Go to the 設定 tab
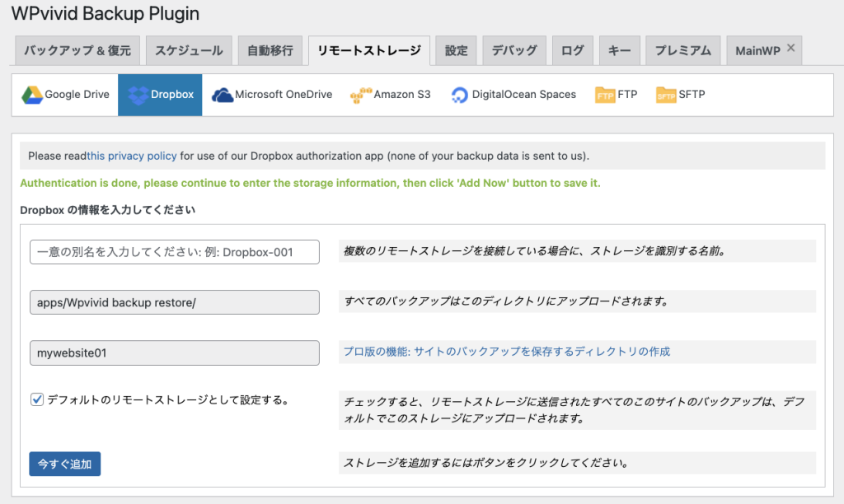The width and height of the screenshot is (844, 504). (x=456, y=51)
